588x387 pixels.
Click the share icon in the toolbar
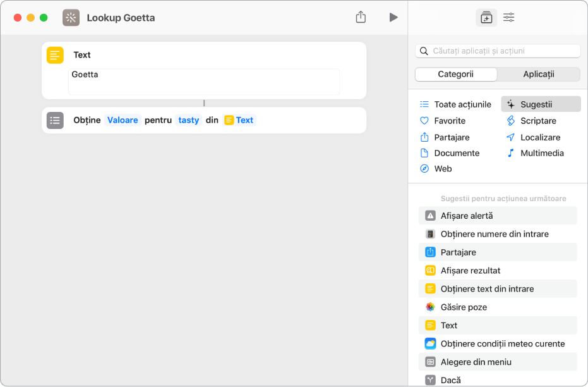click(361, 17)
